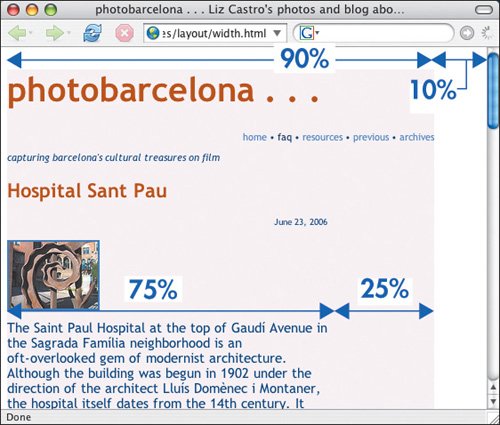Viewport: 500px width, 425px height.
Task: Click the globe site icon in address bar
Action: tap(153, 33)
